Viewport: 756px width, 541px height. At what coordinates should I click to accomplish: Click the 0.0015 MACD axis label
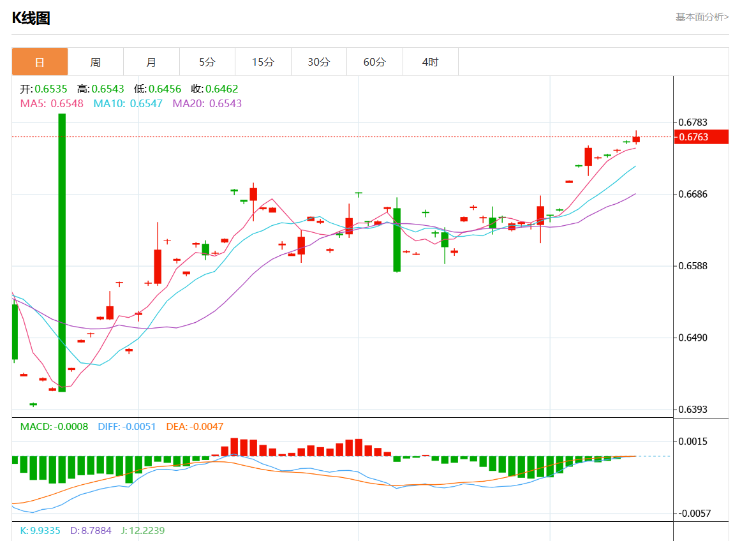693,441
